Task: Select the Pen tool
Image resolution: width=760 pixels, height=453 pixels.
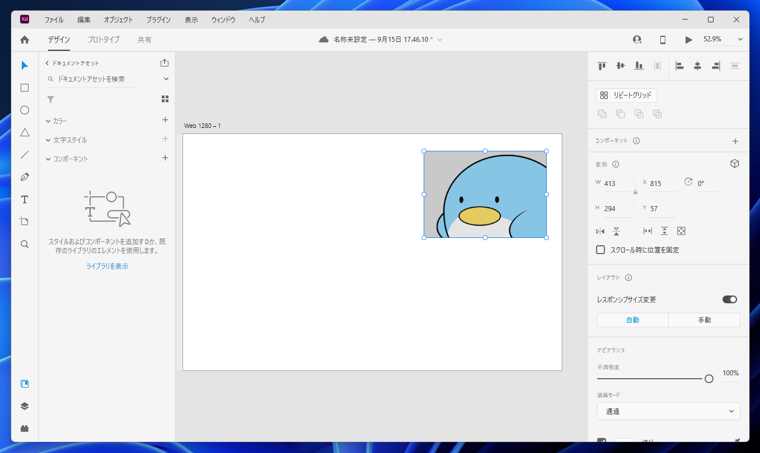Action: [x=25, y=177]
